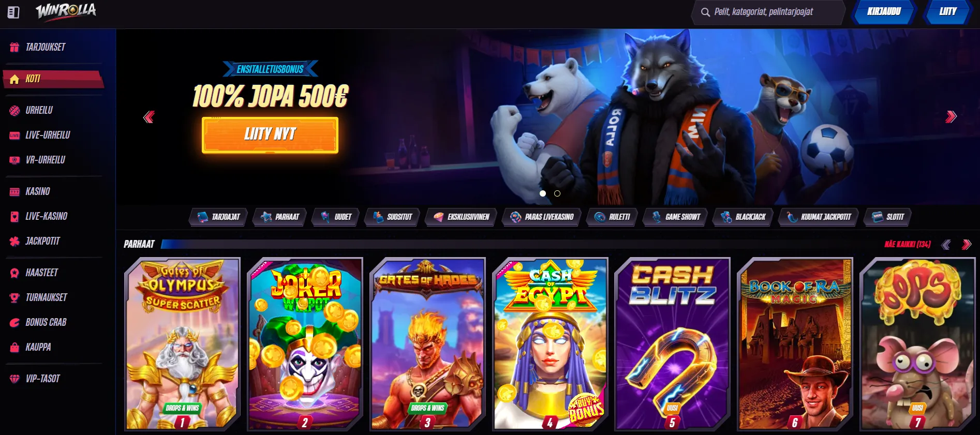
Task: Click the Jackpotit icon in the sidebar
Action: tap(14, 241)
